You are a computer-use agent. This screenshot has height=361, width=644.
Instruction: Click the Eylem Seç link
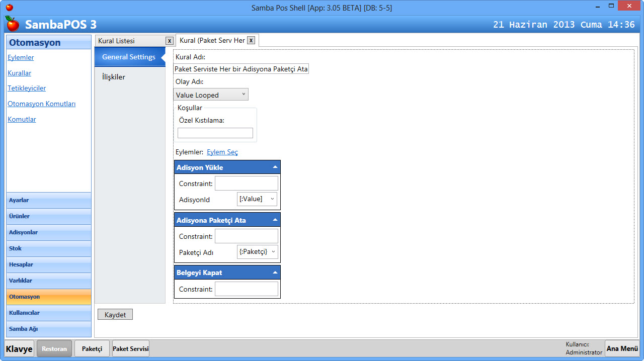(222, 152)
